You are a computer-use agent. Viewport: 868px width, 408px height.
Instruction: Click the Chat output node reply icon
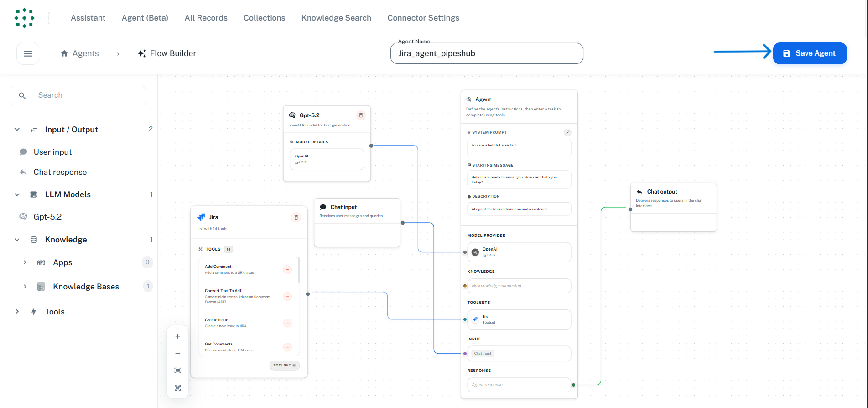coord(639,192)
